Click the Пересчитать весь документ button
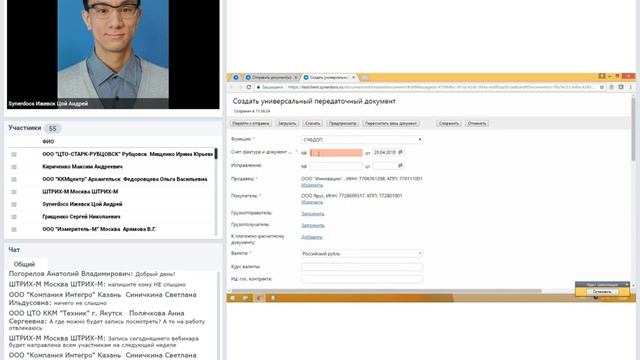The width and height of the screenshot is (640, 360). [x=391, y=123]
